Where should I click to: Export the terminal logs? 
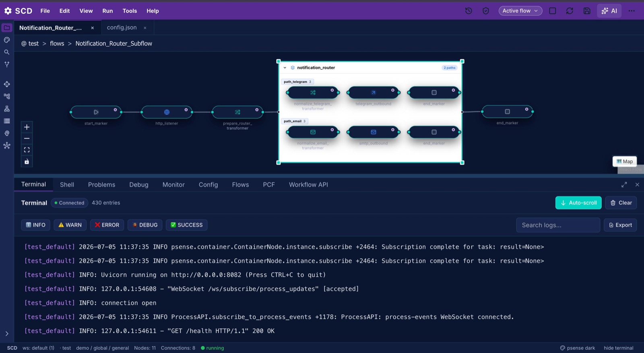coord(620,225)
